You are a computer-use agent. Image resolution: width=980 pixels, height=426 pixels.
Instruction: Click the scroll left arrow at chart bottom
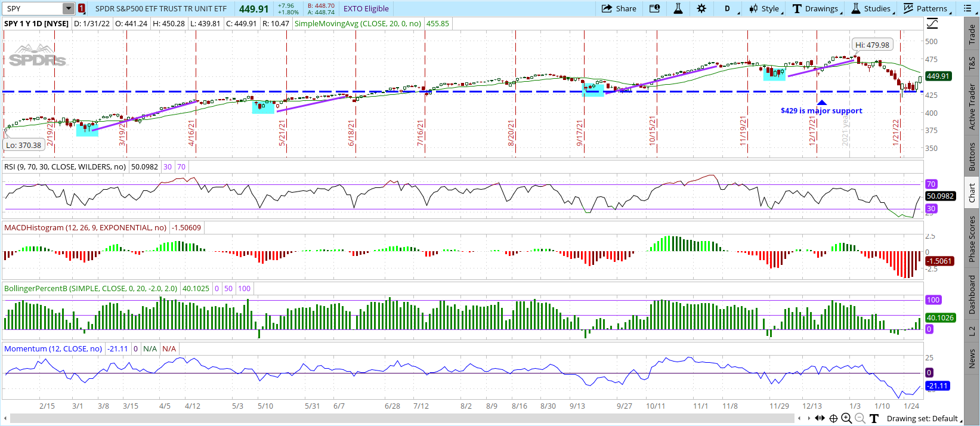pyautogui.click(x=799, y=418)
